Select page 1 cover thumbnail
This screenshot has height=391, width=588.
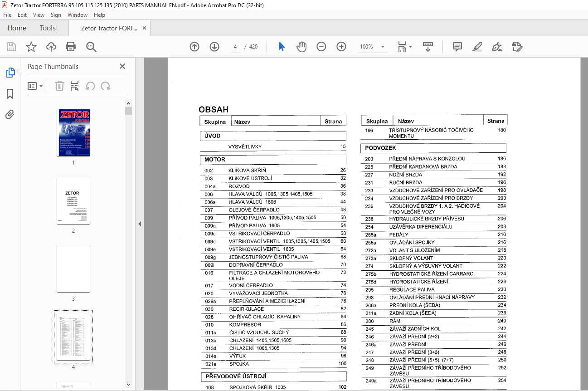(x=73, y=132)
